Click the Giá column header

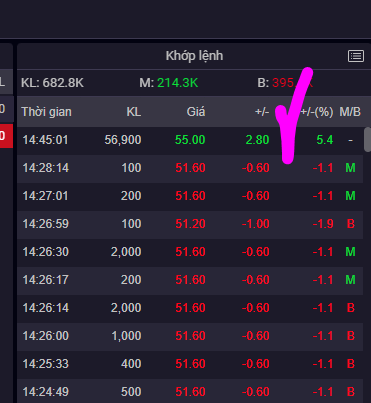(196, 112)
